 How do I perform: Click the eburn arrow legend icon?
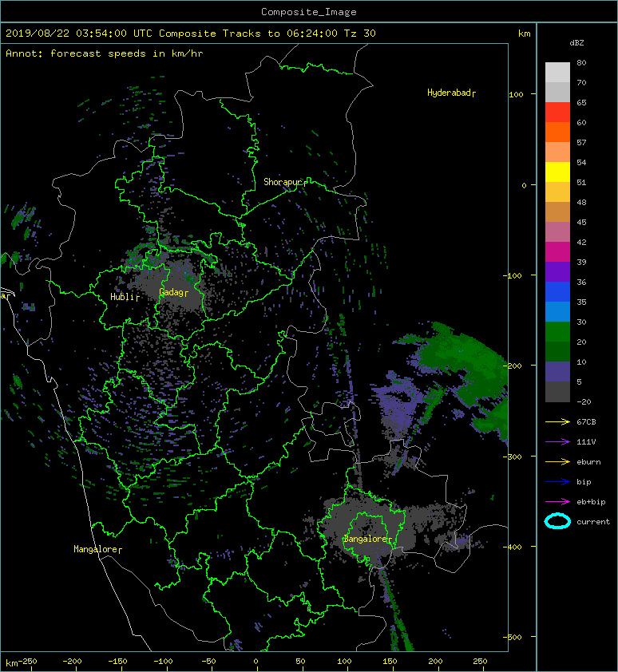point(557,461)
